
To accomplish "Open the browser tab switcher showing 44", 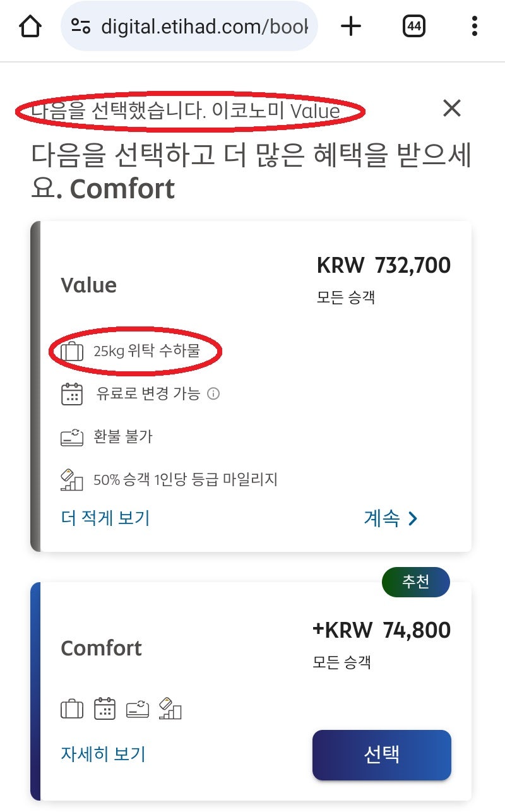I will tap(414, 27).
